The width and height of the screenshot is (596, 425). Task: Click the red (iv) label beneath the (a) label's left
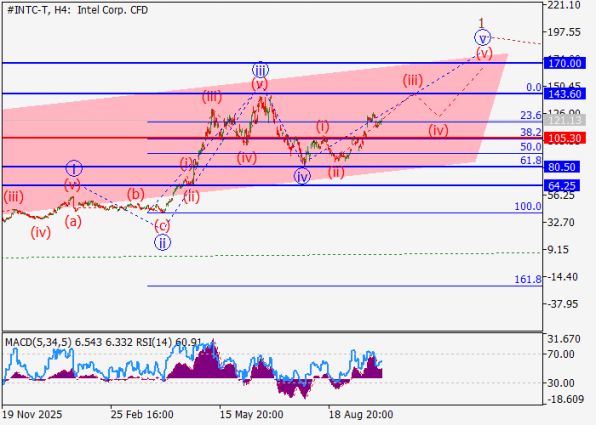pyautogui.click(x=41, y=232)
